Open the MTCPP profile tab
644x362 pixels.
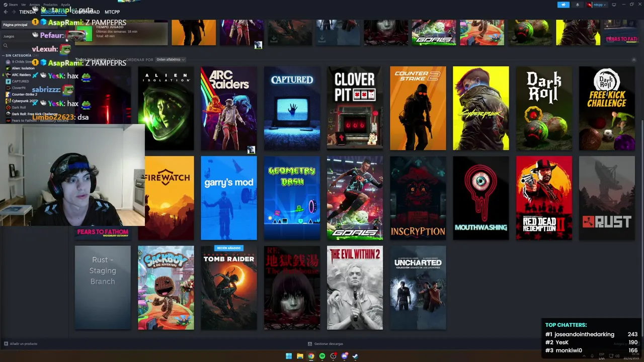[x=112, y=12]
